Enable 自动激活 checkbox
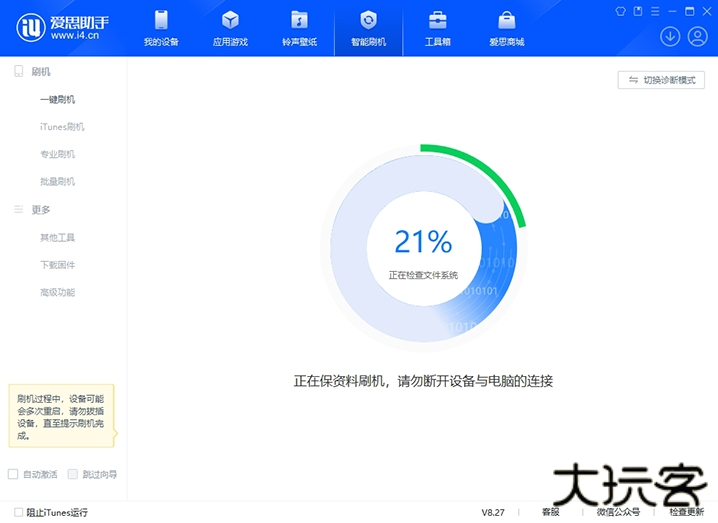 [x=13, y=474]
